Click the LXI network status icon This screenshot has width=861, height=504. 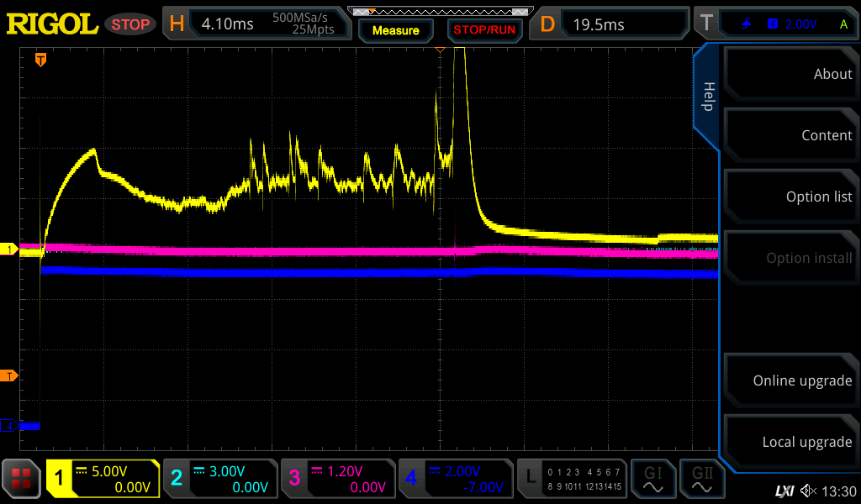click(784, 491)
